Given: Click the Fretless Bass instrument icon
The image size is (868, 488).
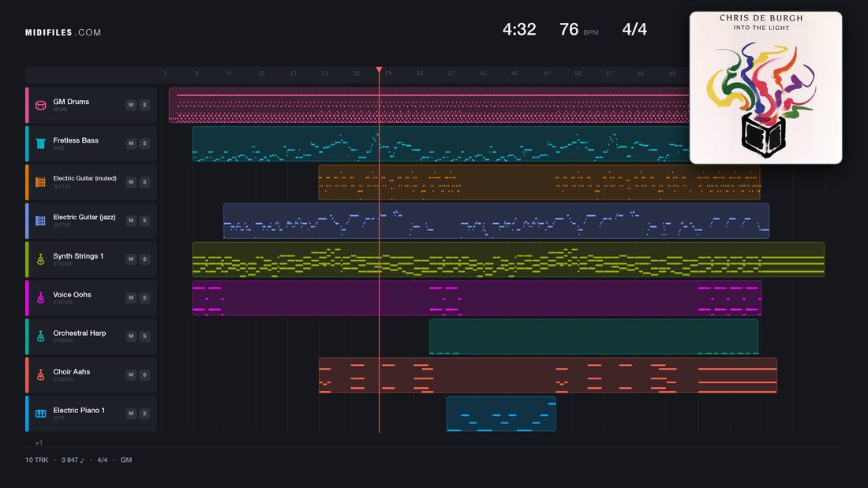Looking at the screenshot, I should pyautogui.click(x=40, y=143).
